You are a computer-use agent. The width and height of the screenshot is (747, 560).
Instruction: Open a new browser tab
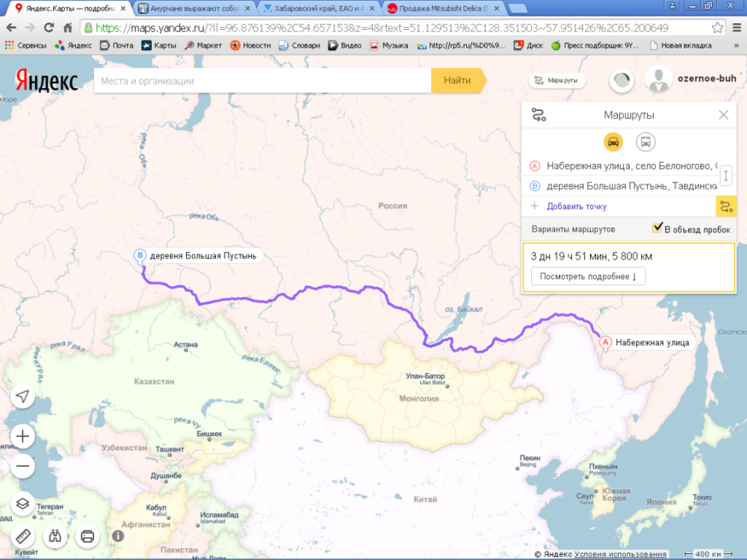click(518, 8)
